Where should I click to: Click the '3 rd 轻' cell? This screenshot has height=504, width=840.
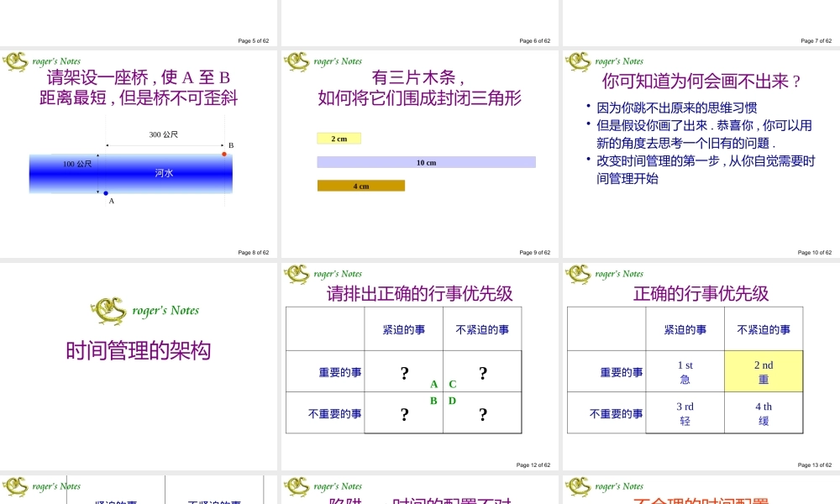685,413
